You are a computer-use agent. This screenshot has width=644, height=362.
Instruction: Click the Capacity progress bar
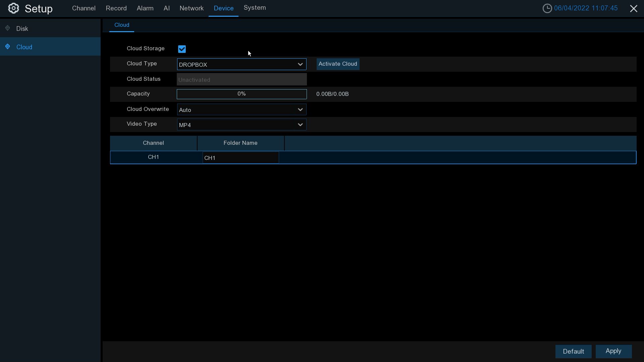tap(241, 94)
